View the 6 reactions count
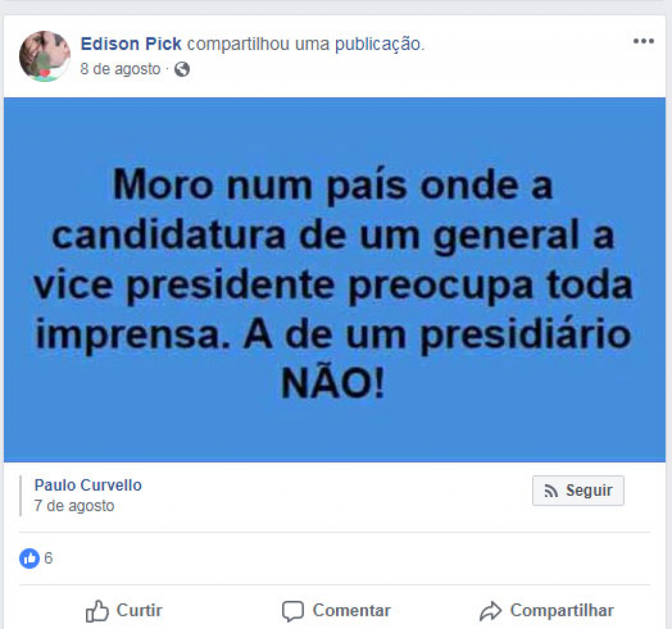Image resolution: width=672 pixels, height=629 pixels. coord(49,558)
